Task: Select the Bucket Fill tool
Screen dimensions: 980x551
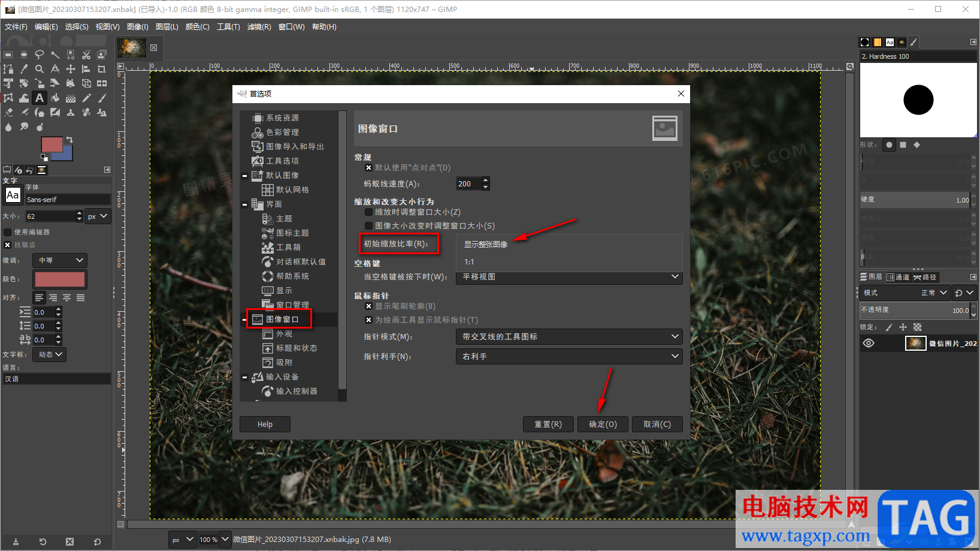Action: tap(55, 98)
